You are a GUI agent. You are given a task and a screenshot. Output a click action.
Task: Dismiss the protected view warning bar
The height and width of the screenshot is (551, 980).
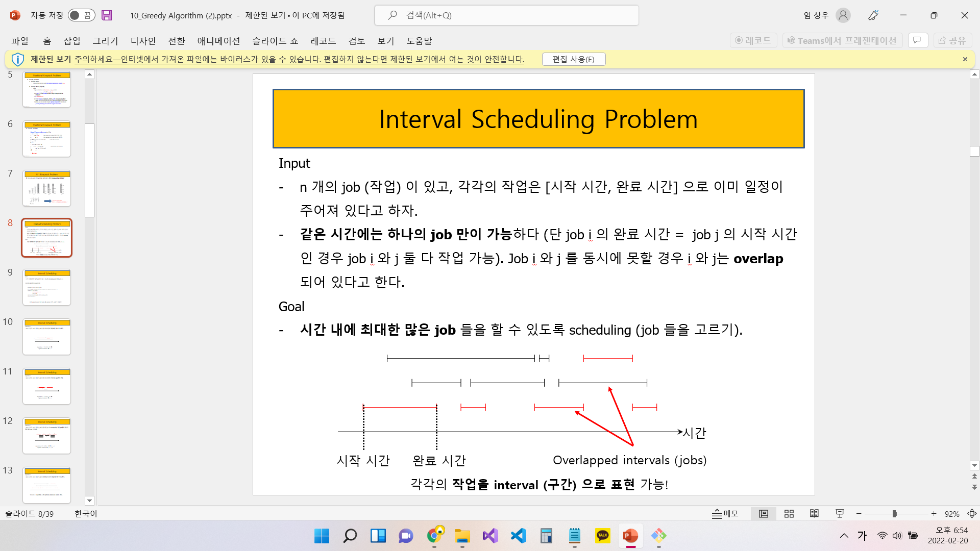tap(965, 59)
